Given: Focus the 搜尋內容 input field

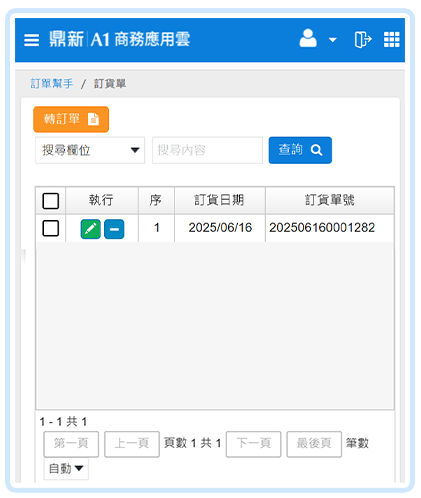Looking at the screenshot, I should point(207,150).
